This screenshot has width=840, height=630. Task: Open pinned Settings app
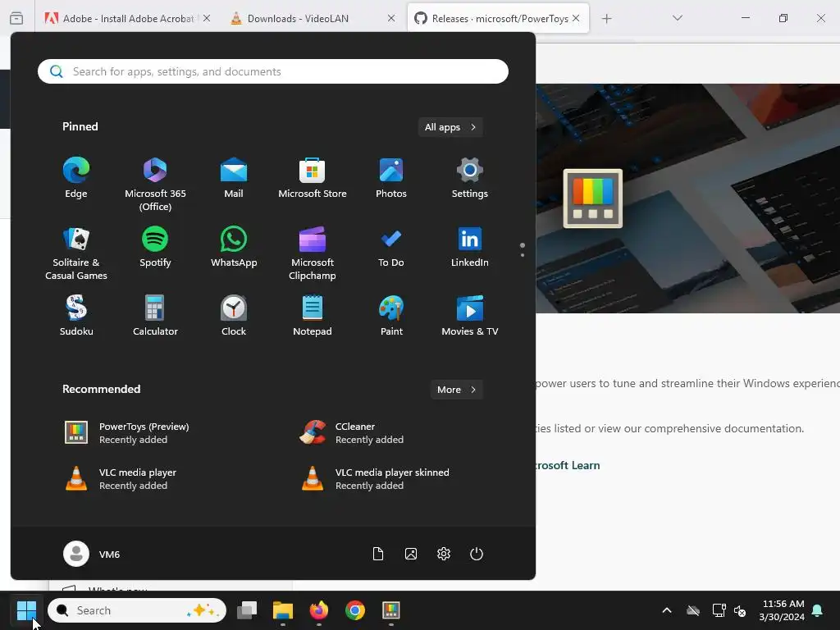(469, 178)
